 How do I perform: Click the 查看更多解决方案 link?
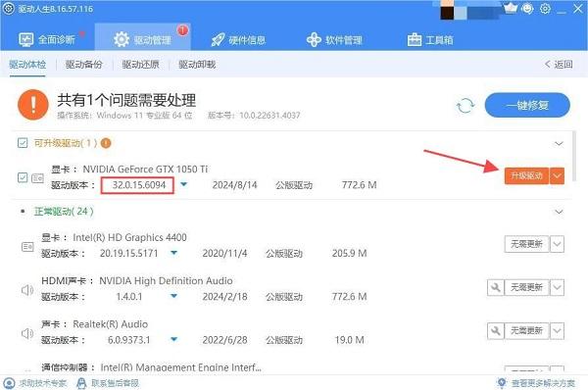pyautogui.click(x=535, y=383)
